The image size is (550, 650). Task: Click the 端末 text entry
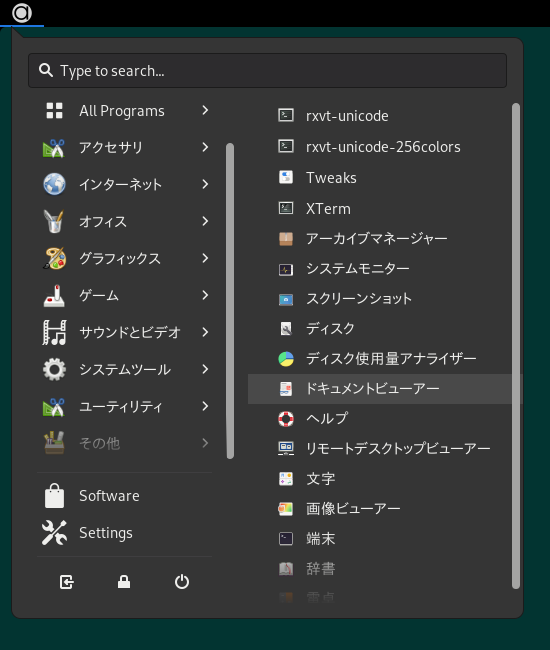click(320, 538)
